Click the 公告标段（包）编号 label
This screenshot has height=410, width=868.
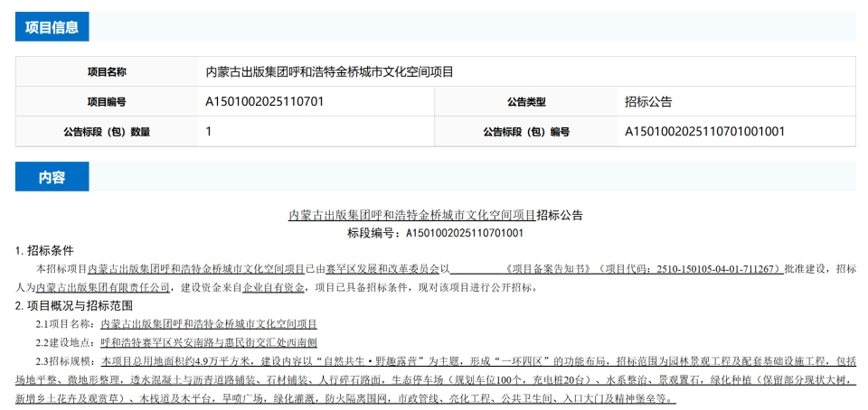(526, 132)
